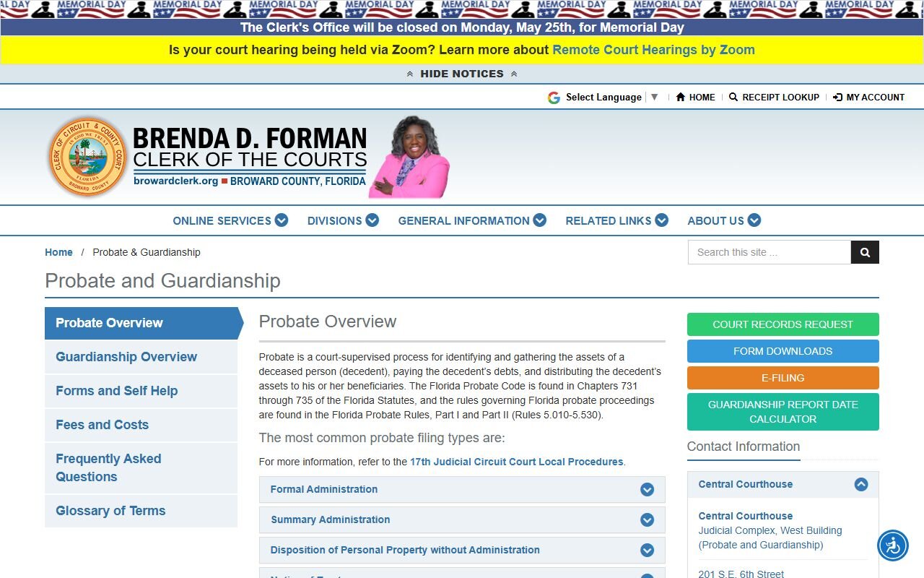
Task: Hide the notices banner
Action: click(x=462, y=74)
